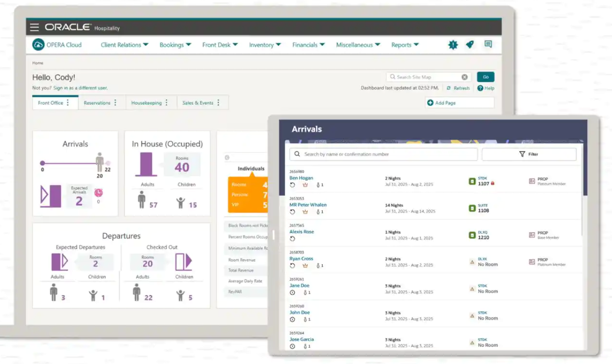The image size is (612, 364).
Task: Click the Add Page button
Action: [459, 103]
